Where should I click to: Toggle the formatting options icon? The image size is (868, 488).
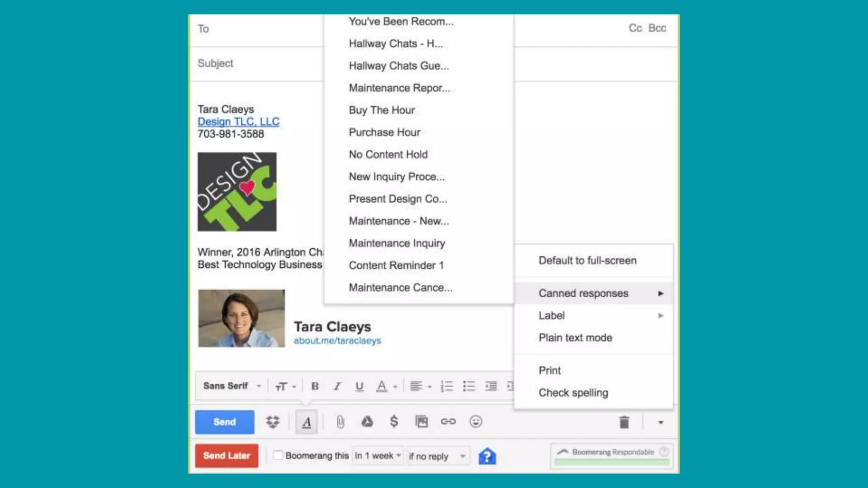pyautogui.click(x=306, y=422)
